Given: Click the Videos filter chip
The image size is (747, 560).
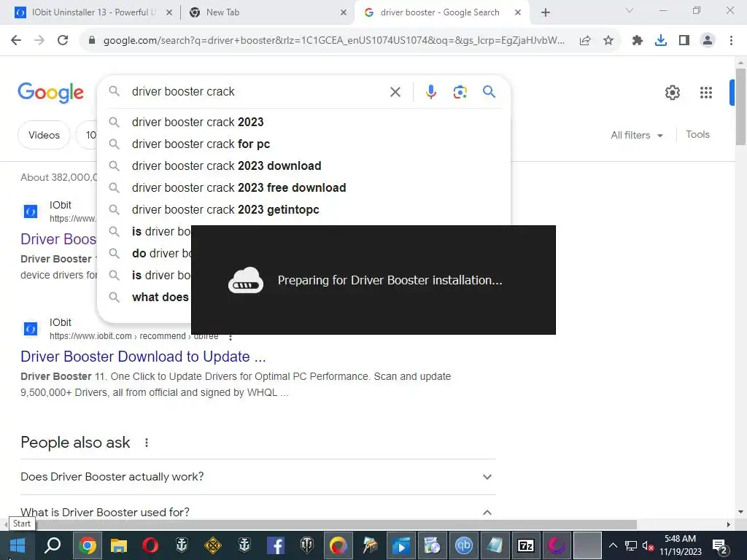Looking at the screenshot, I should point(44,135).
